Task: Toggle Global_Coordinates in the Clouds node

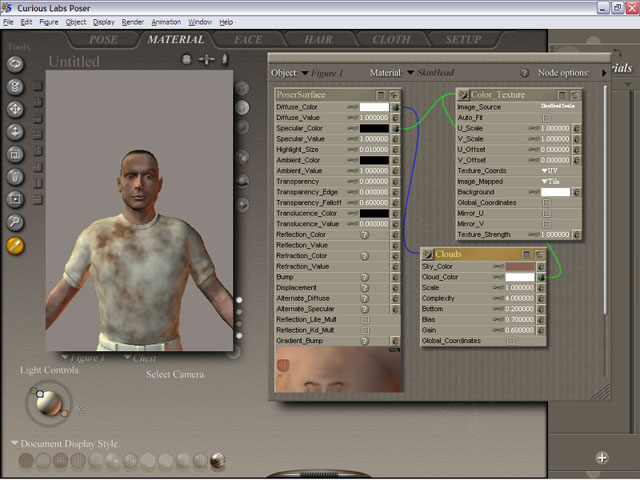Action: 510,340
